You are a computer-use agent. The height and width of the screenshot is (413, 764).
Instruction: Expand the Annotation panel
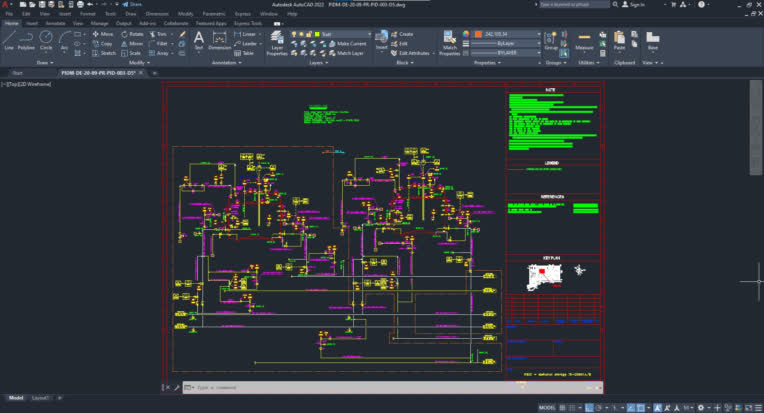[x=227, y=63]
